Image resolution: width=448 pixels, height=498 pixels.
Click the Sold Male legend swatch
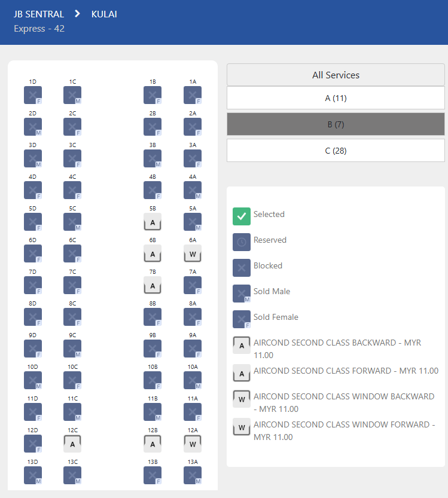point(242,294)
